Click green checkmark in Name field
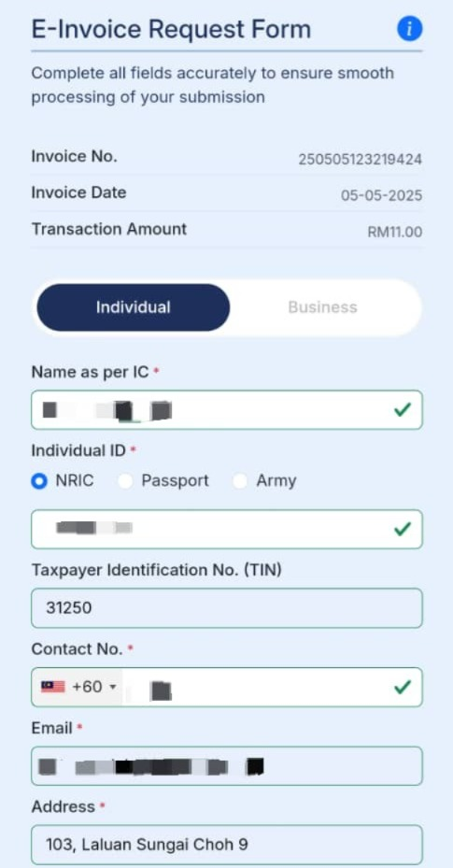The image size is (453, 868). click(x=403, y=409)
